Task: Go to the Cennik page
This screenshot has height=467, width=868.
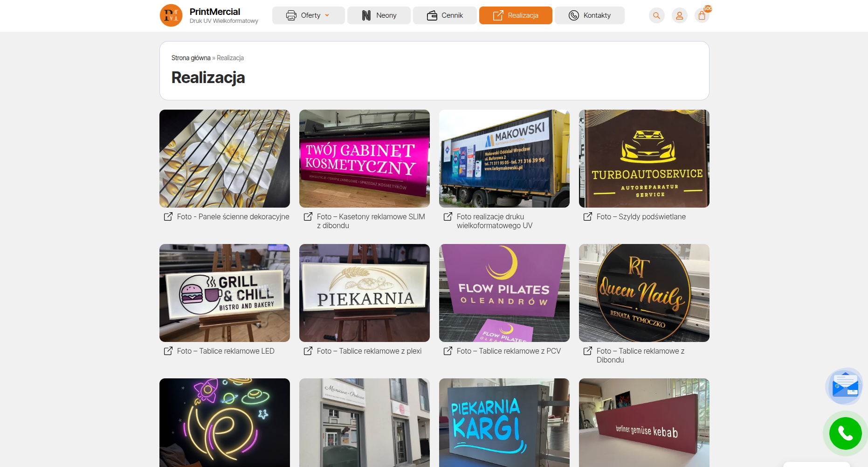Action: (445, 15)
